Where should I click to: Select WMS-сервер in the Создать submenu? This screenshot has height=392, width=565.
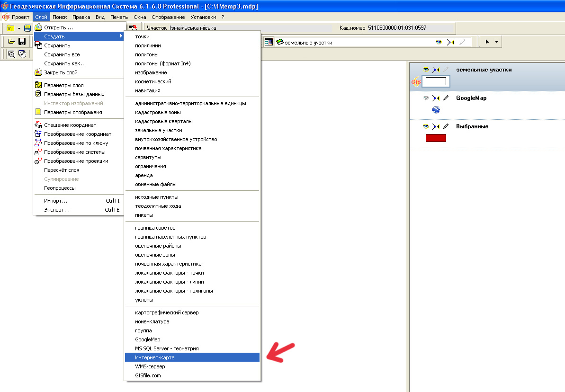click(192, 366)
